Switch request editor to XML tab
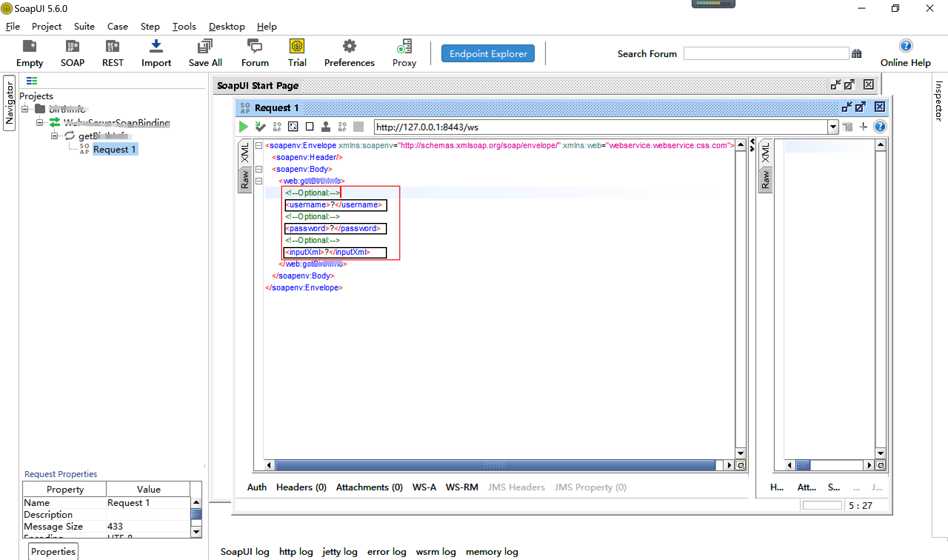Viewport: 948px width, 560px height. [x=245, y=153]
